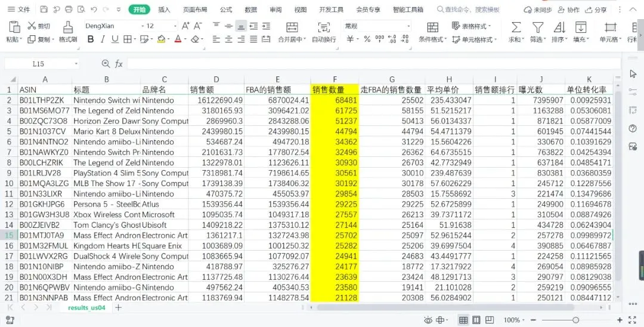Switch to normal view in status bar
Viewport: 644px width, 327px height.
coord(463,320)
